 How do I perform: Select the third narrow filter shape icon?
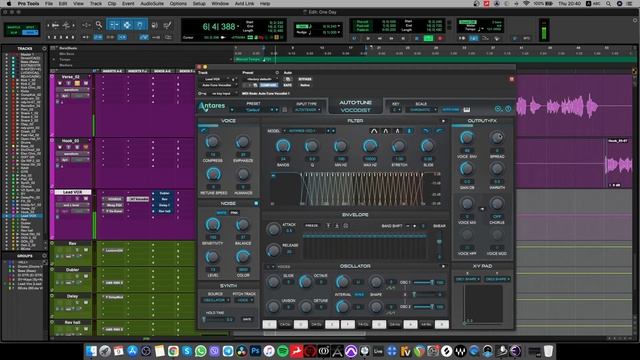pyautogui.click(x=398, y=131)
